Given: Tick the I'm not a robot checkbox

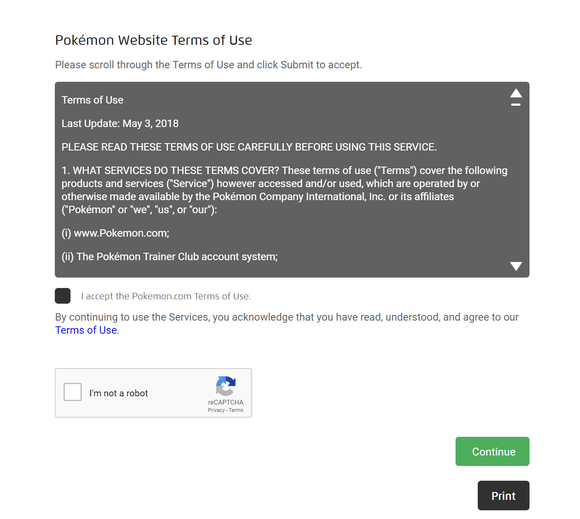Looking at the screenshot, I should 72,392.
